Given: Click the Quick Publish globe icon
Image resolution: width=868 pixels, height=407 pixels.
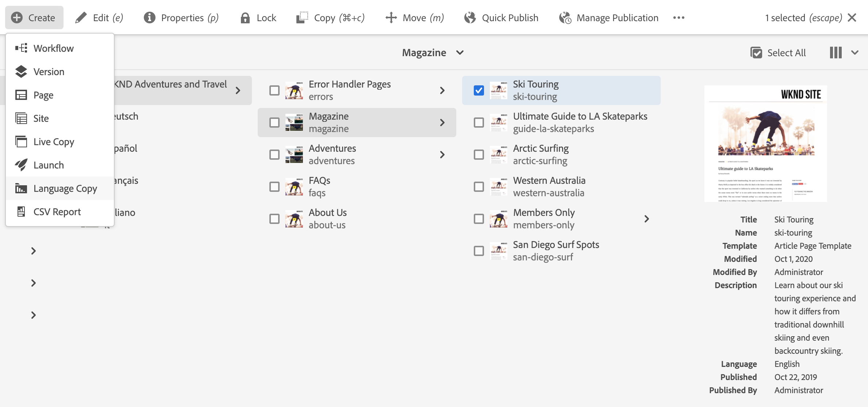Looking at the screenshot, I should [470, 18].
